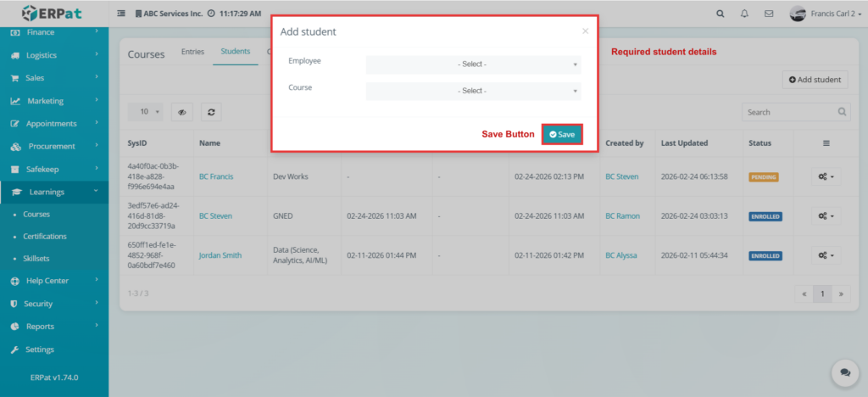Click the Safekeep archive icon
Screen dimensions: 868x397
(x=15, y=170)
